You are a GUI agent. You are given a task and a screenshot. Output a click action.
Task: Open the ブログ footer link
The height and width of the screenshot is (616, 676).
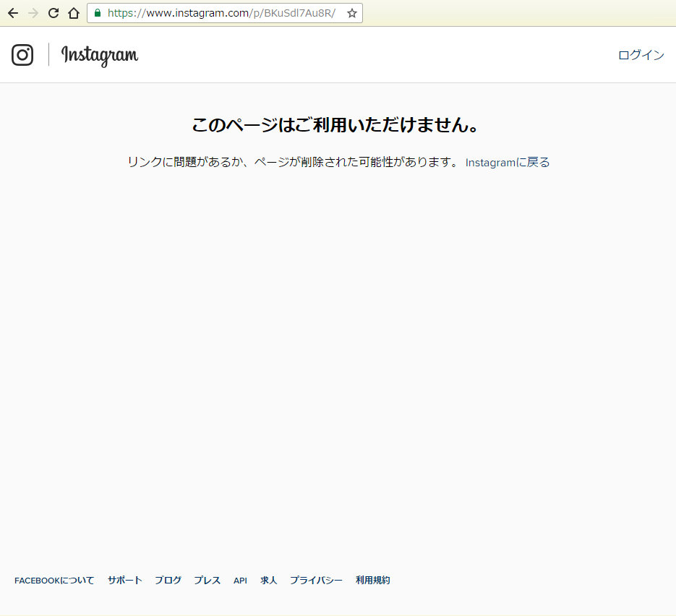tap(168, 581)
